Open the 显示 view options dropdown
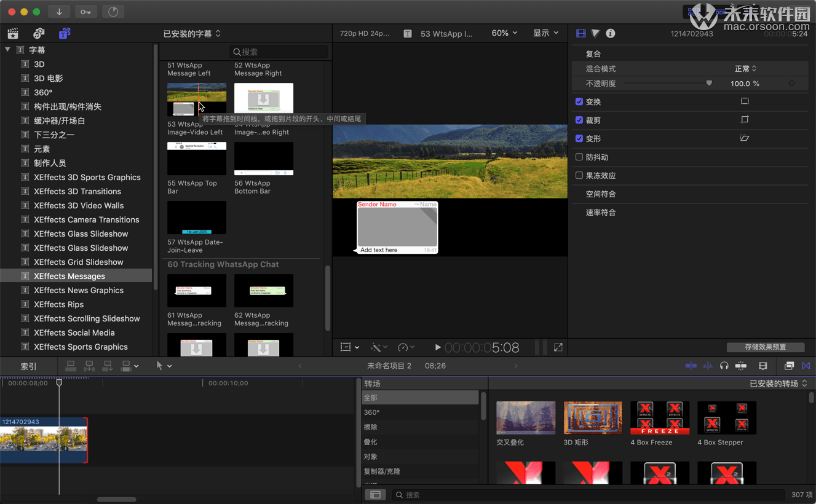 545,33
